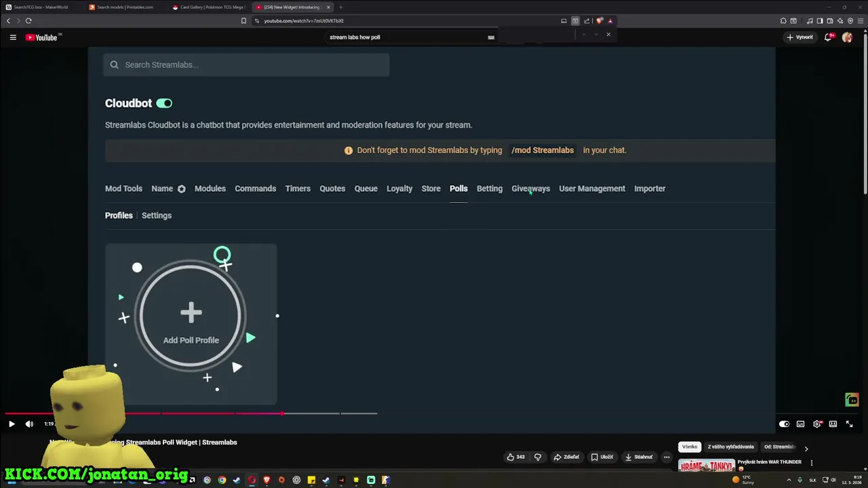Open the Brave Shields lion icon
The width and height of the screenshot is (868, 488).
(x=599, y=21)
